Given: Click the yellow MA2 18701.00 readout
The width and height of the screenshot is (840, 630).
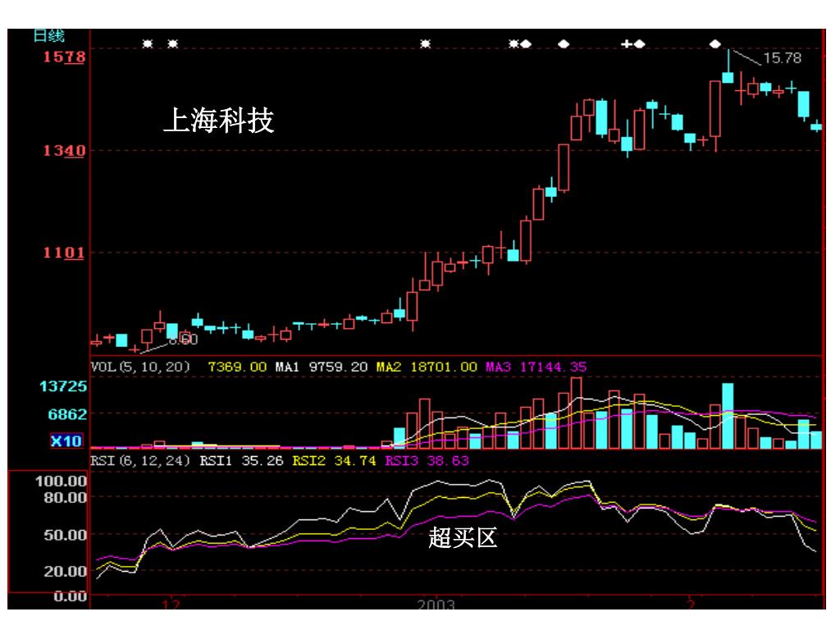Looking at the screenshot, I should pyautogui.click(x=427, y=367).
